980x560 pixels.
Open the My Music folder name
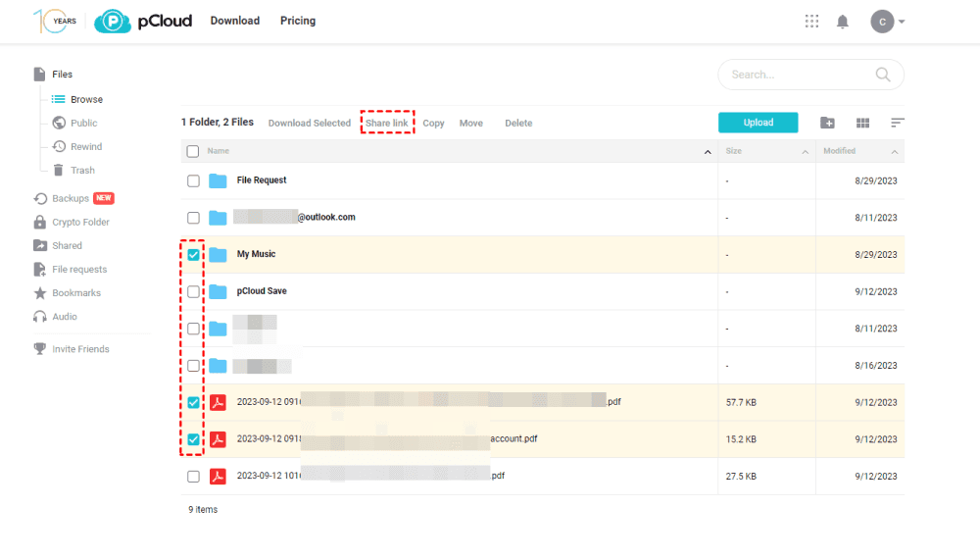pos(256,254)
